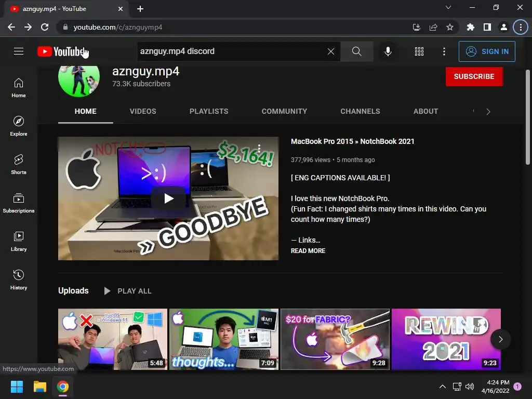Image resolution: width=532 pixels, height=399 pixels.
Task: Show hidden system tray icons
Action: (443, 387)
